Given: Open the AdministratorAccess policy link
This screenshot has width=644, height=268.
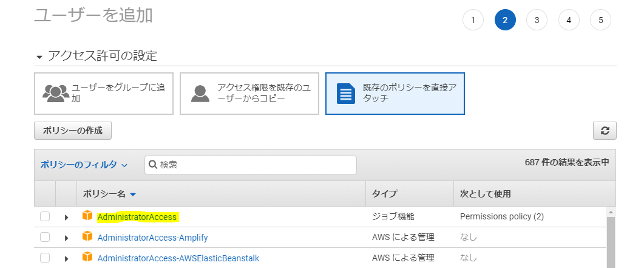Looking at the screenshot, I should click(137, 216).
